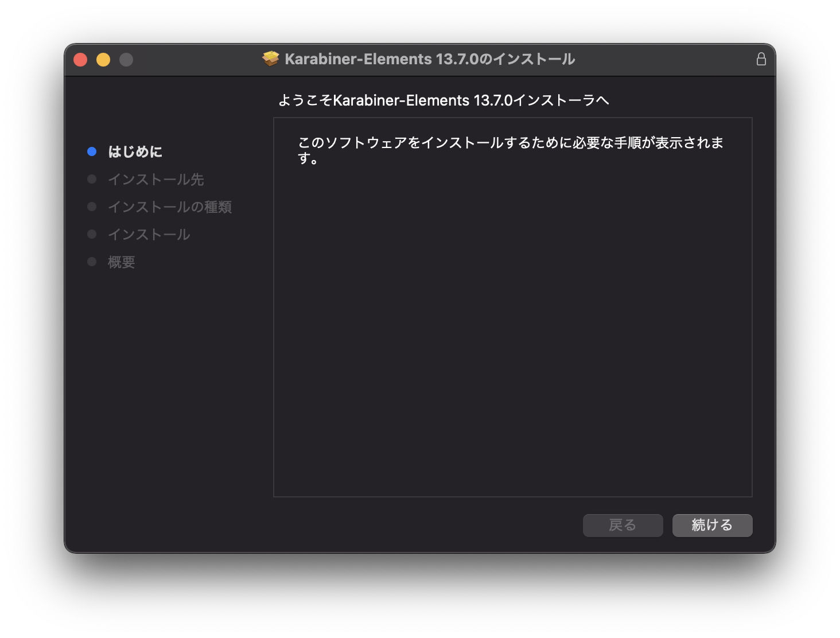Click the welcome message starting with このソフトウェアを
Screen dimensions: 840x638
pos(511,150)
